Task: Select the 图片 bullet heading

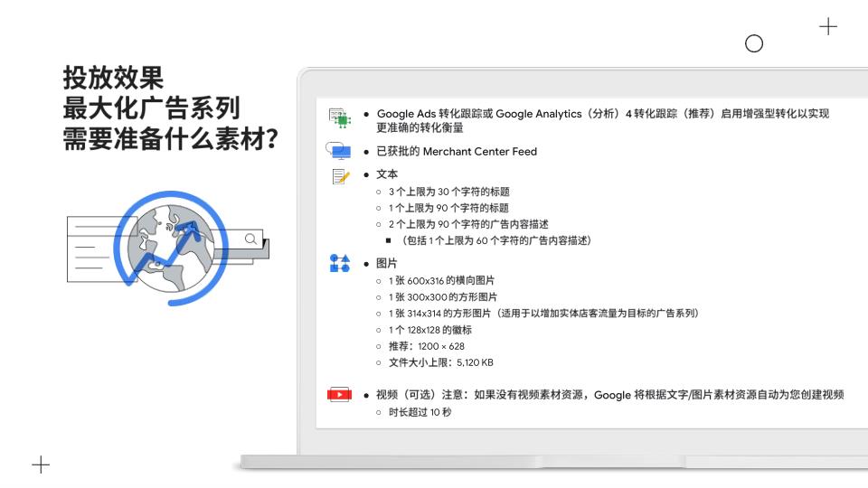Action: [x=387, y=263]
